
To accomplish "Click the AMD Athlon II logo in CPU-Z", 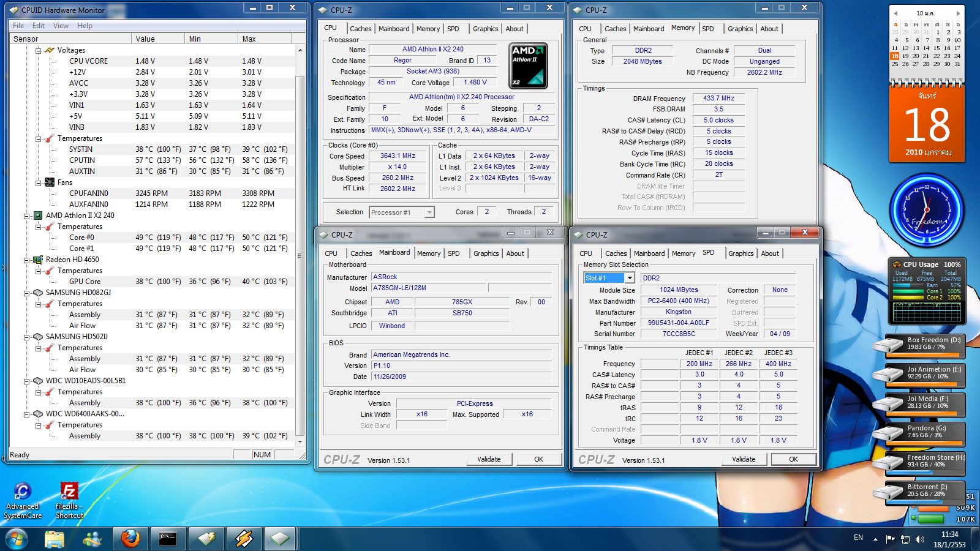I will tap(528, 66).
